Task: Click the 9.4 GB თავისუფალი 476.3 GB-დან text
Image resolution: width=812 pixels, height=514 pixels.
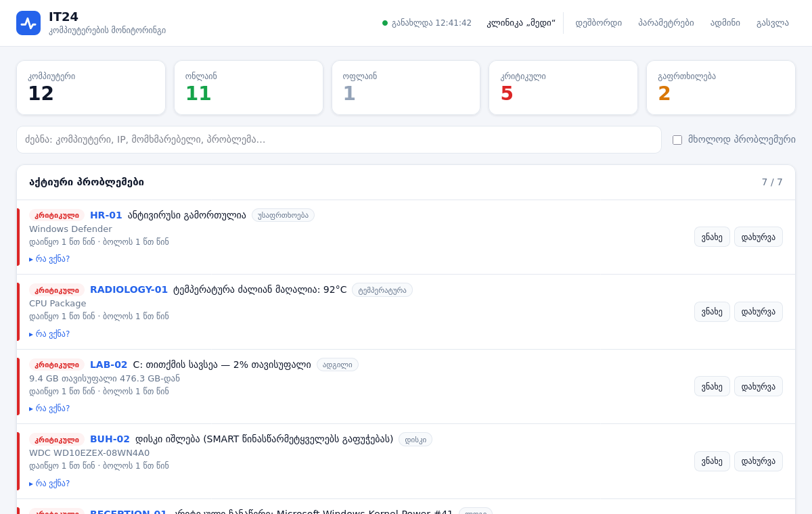Action: (104, 379)
